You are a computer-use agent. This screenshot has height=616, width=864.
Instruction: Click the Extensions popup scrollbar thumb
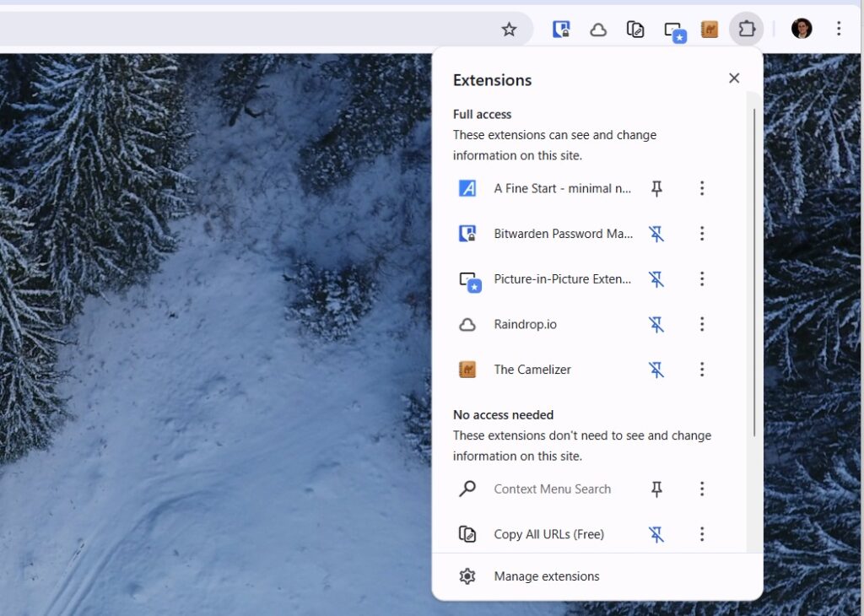(753, 273)
